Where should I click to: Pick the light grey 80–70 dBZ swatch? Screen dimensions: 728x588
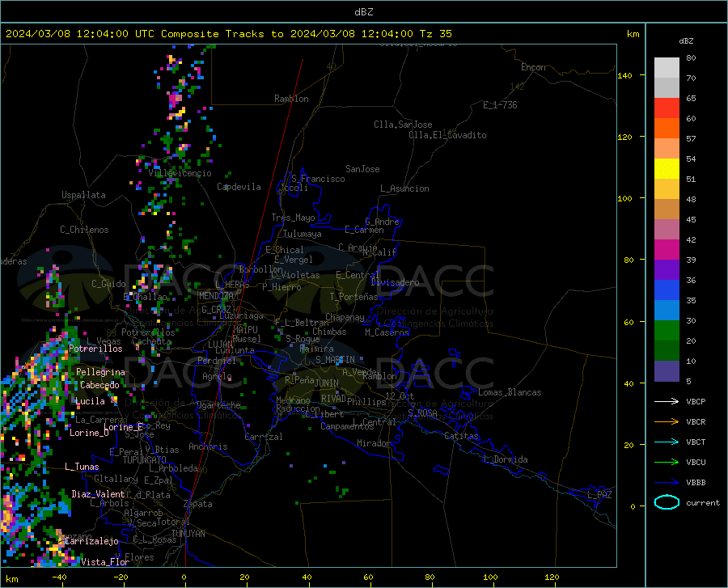(667, 68)
